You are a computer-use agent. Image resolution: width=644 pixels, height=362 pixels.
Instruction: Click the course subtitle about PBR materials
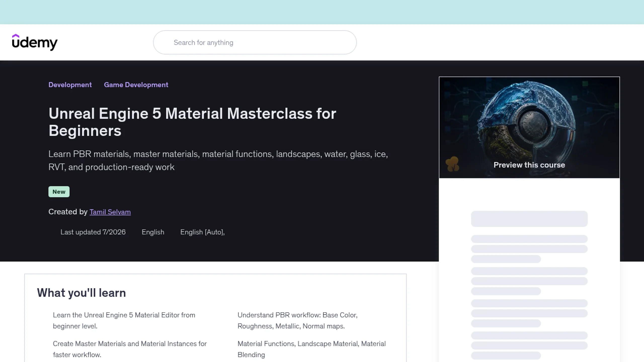pyautogui.click(x=218, y=160)
